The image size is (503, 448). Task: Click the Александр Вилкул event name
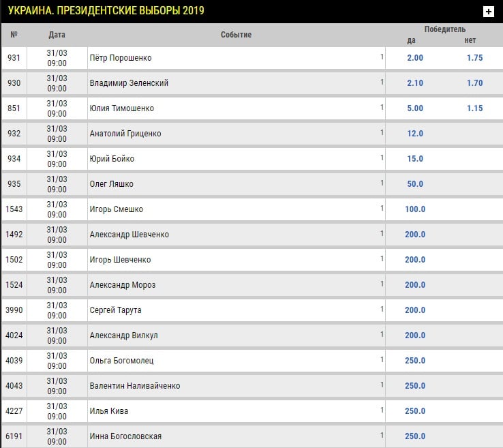[123, 335]
